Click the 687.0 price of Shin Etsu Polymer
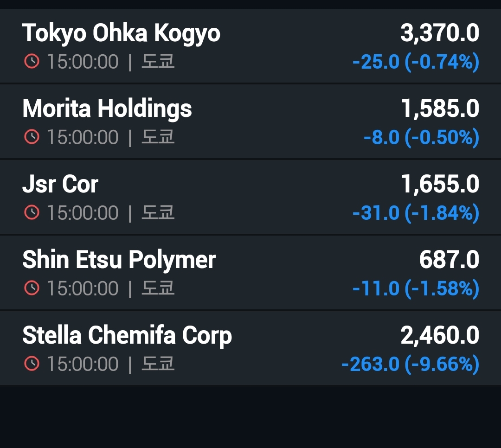501x448 pixels. (449, 260)
